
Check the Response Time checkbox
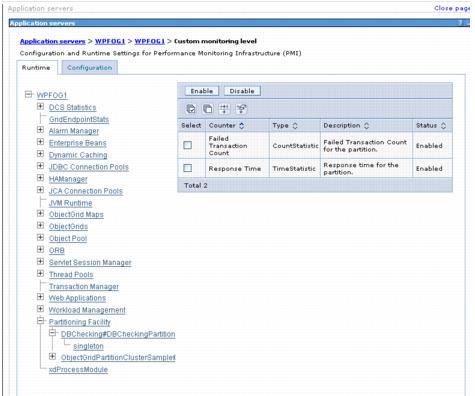pyautogui.click(x=188, y=168)
